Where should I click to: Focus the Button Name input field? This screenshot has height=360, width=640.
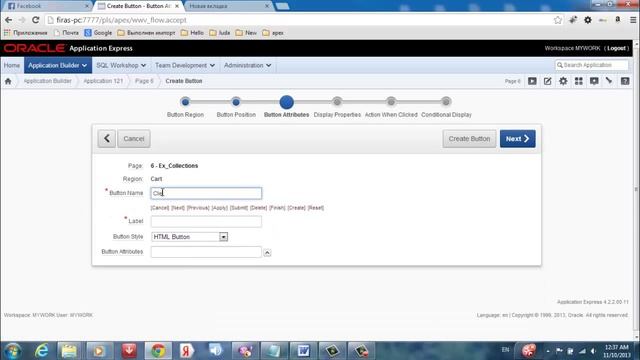[x=206, y=193]
